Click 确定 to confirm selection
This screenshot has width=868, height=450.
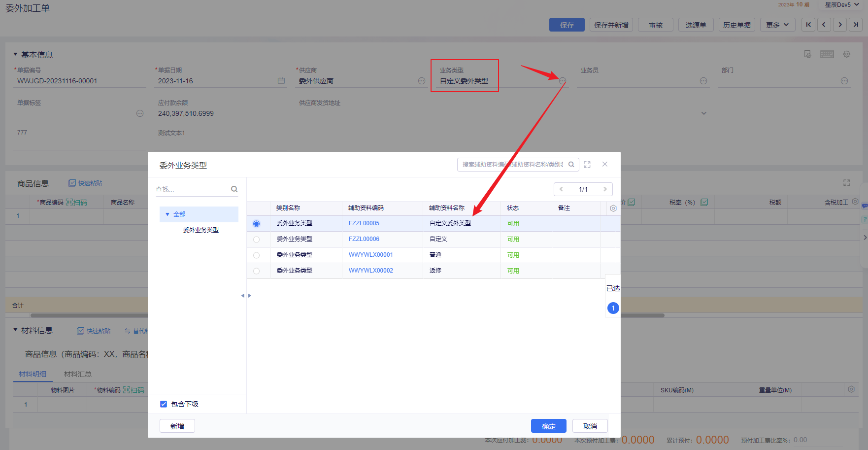[x=549, y=426]
